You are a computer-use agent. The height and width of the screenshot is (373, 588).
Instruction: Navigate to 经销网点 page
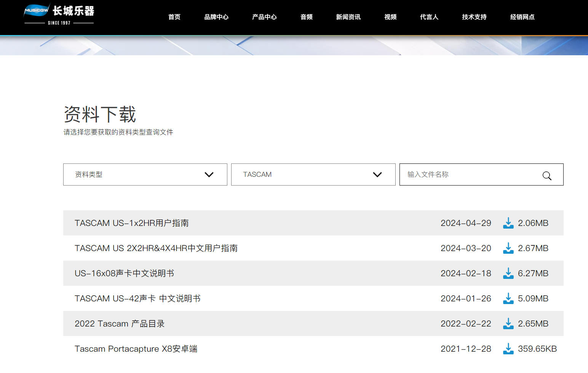(x=522, y=17)
